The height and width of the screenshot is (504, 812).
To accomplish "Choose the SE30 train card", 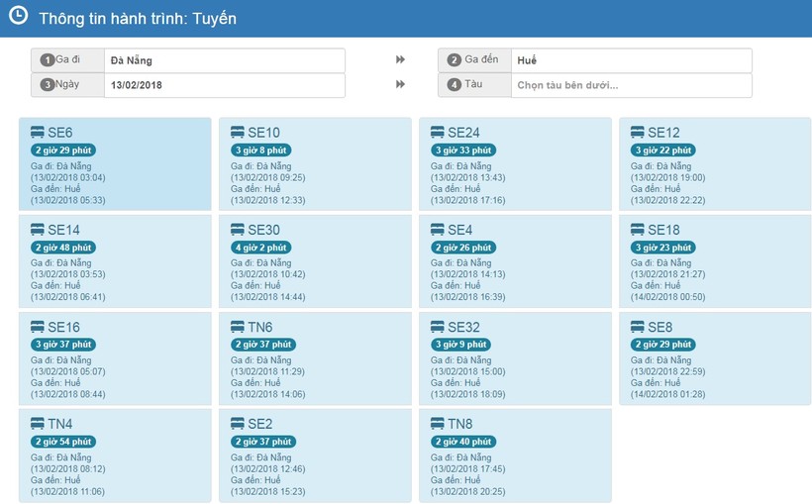I will tap(315, 260).
